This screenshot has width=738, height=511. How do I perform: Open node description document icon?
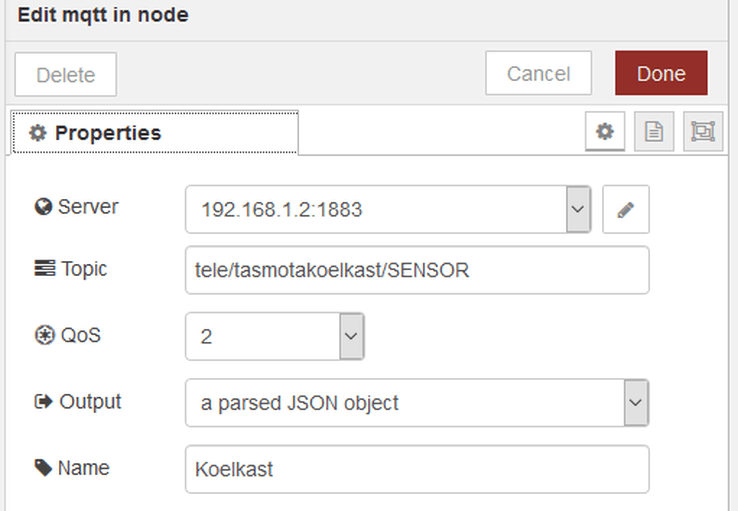[654, 131]
